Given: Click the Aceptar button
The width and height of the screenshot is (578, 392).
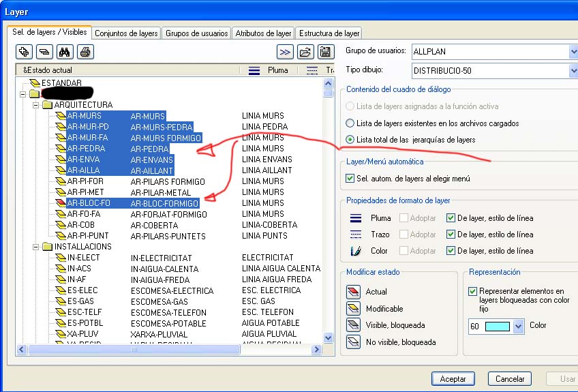Looking at the screenshot, I should (x=453, y=379).
